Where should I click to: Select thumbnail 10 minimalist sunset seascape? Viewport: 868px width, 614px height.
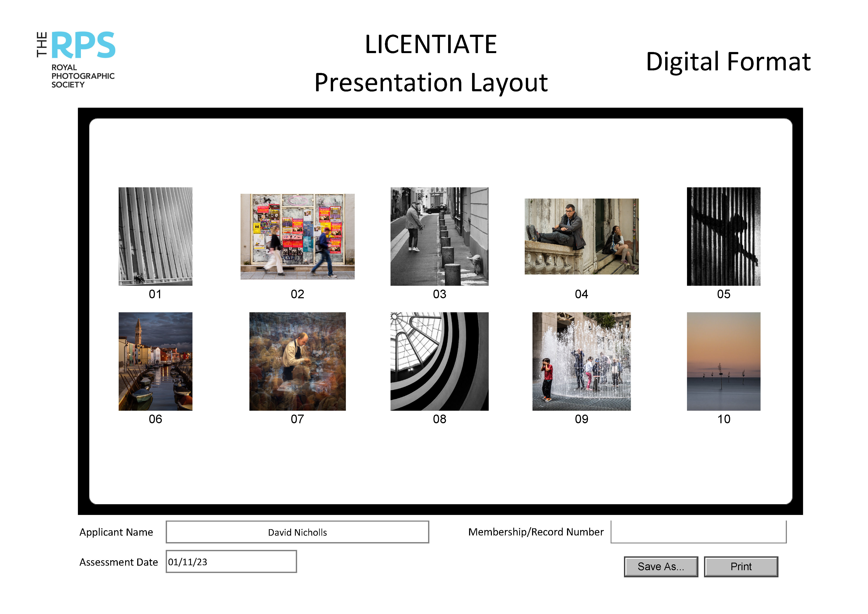coord(723,361)
